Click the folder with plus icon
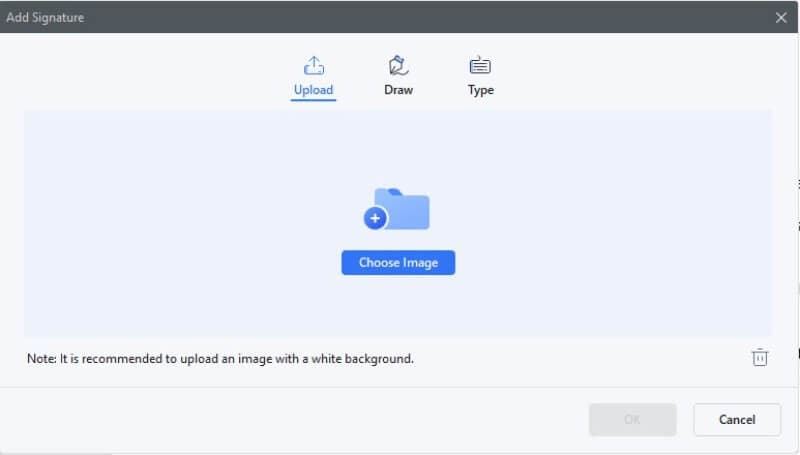 coord(397,209)
